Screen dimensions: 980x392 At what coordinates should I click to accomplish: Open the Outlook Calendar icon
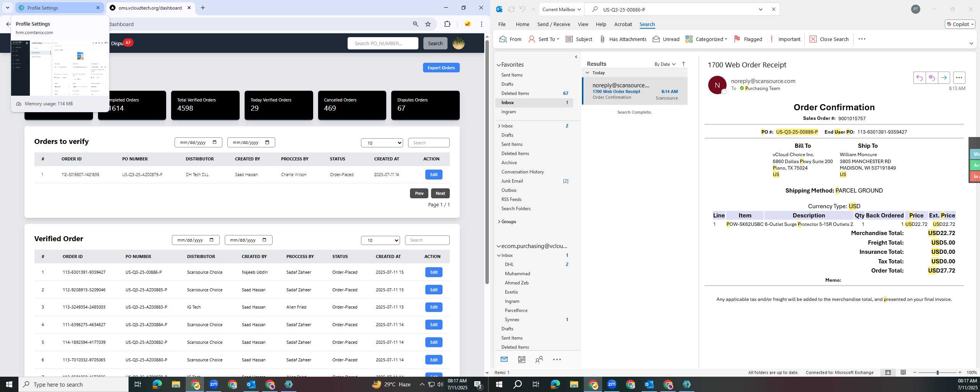(x=521, y=359)
